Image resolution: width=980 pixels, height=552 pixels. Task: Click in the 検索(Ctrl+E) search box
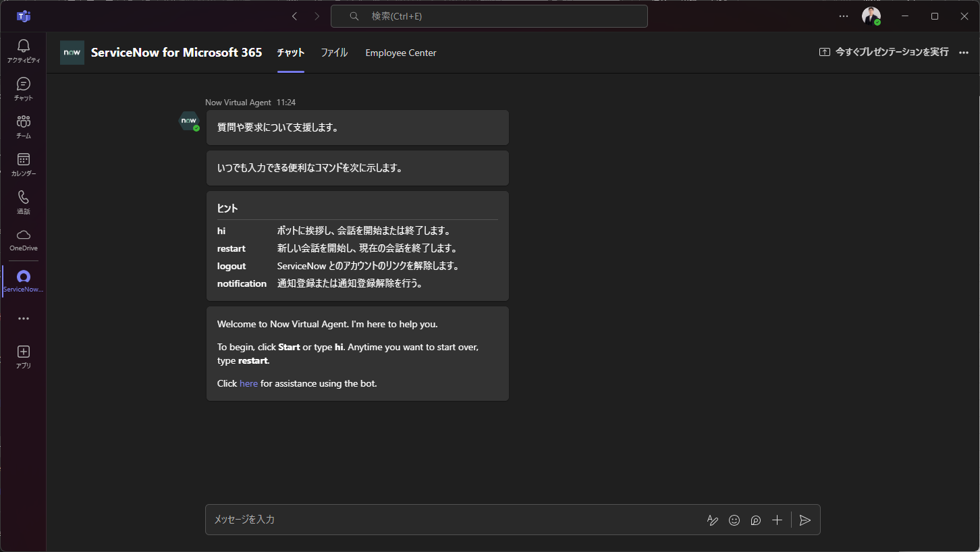pyautogui.click(x=489, y=16)
